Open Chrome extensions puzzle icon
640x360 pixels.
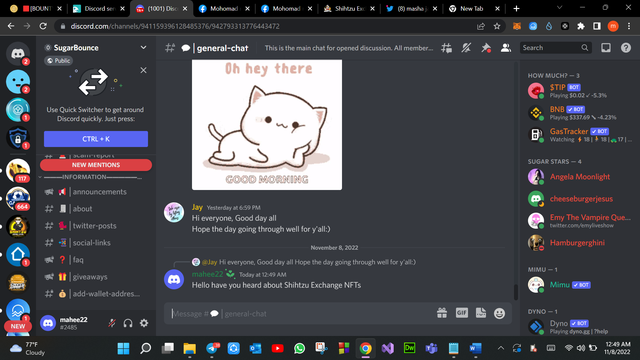pos(581,26)
